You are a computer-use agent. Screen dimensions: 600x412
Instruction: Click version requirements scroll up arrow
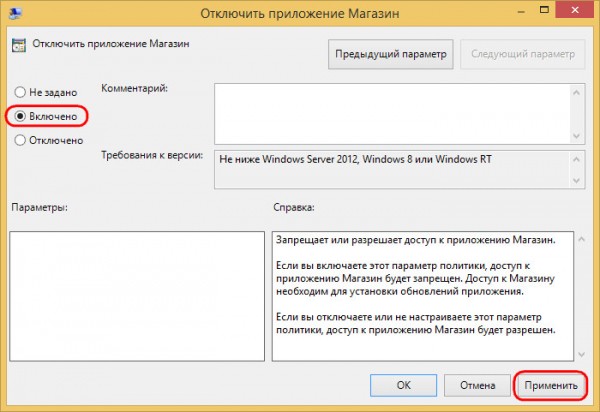(577, 159)
